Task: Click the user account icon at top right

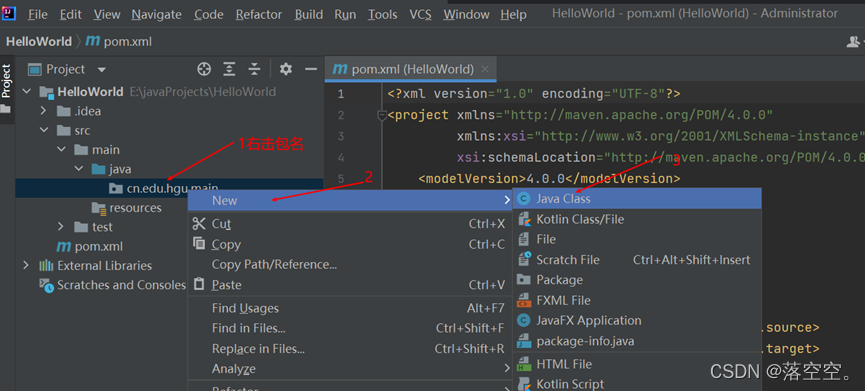Action: [854, 41]
